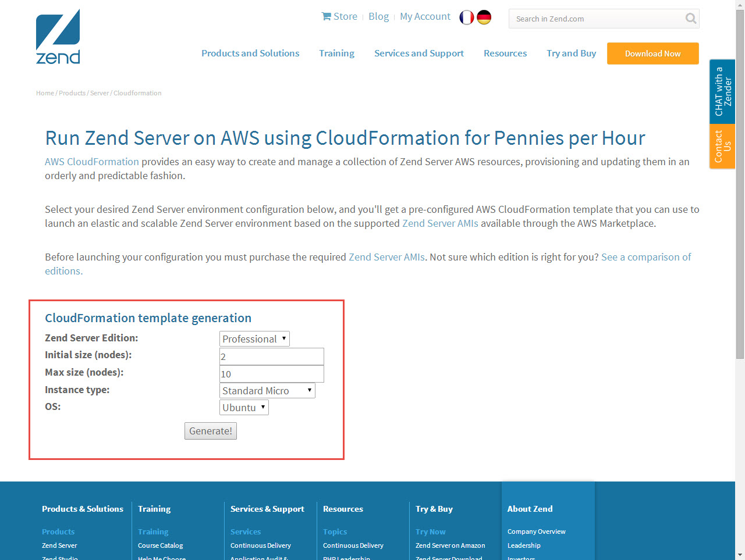Focus the Max size (nodes) field

pos(271,374)
